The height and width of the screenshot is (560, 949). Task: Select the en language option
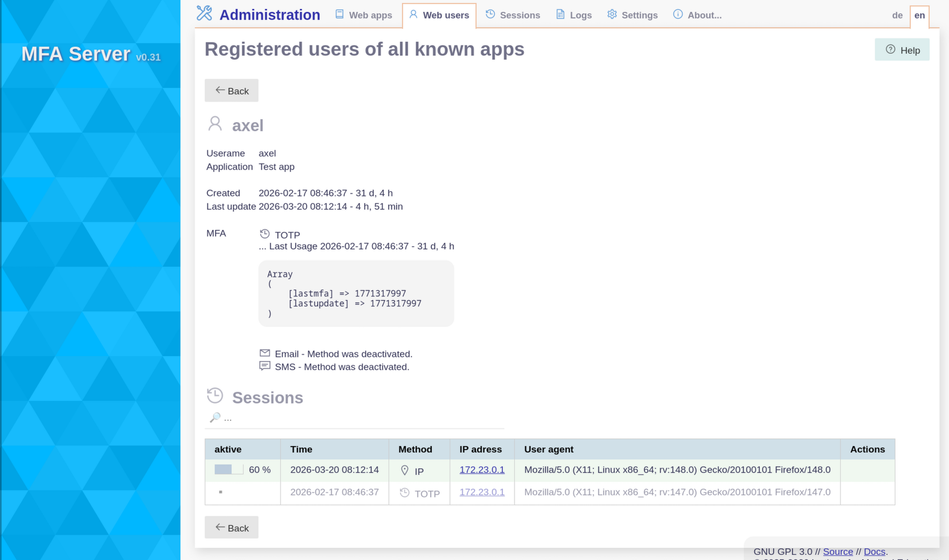click(919, 15)
